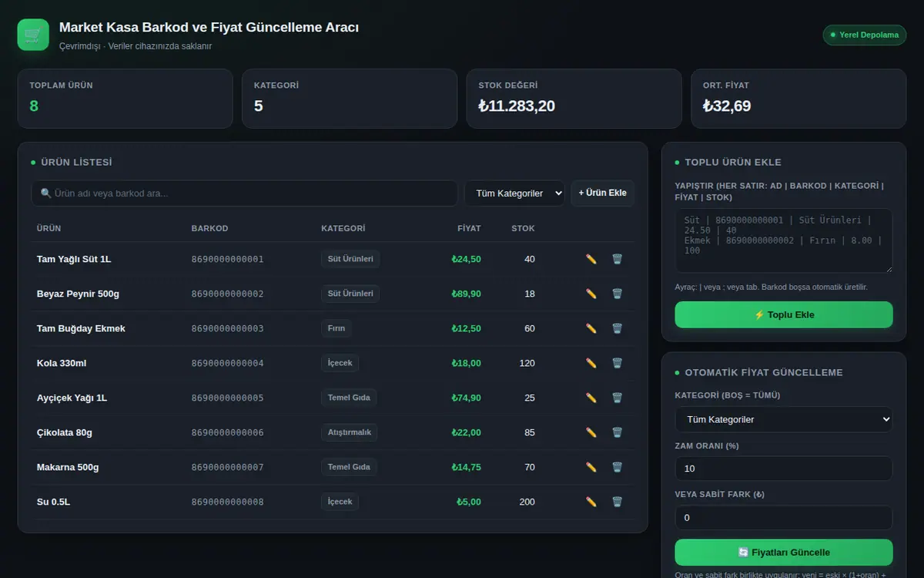Delete the Makarna 500g row
The width and height of the screenshot is (924, 578).
point(617,467)
